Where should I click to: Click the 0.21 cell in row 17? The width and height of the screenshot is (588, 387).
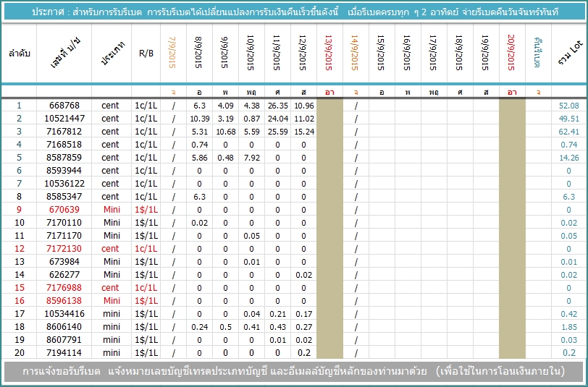(277, 314)
